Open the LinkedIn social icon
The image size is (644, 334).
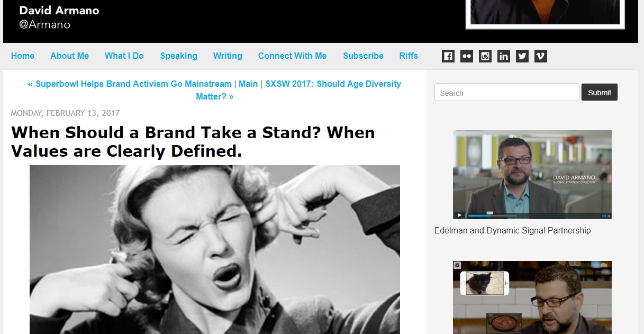(x=504, y=56)
